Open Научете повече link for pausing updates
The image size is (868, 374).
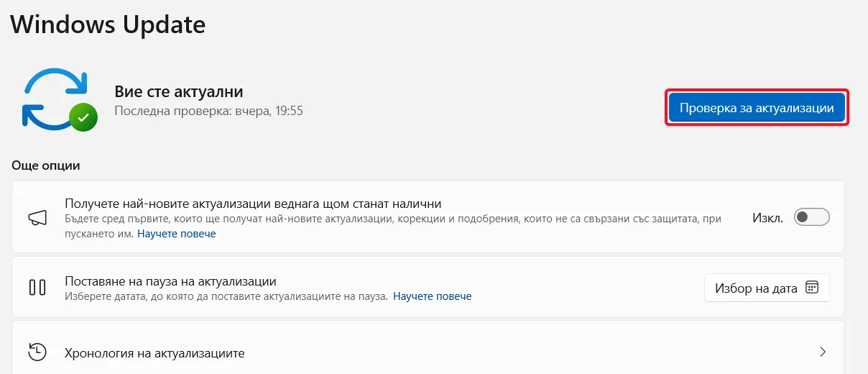pos(433,296)
